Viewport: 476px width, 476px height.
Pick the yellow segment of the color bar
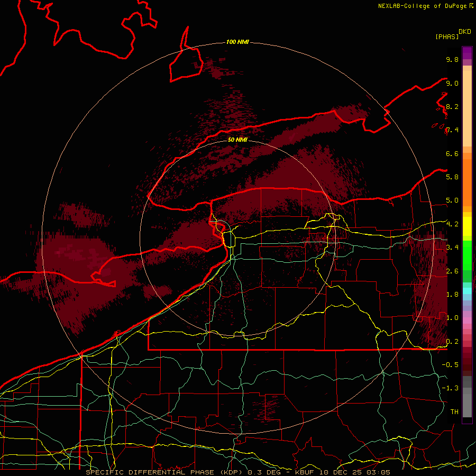pyautogui.click(x=467, y=226)
